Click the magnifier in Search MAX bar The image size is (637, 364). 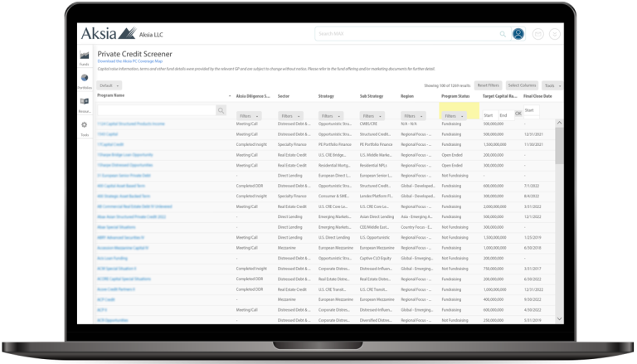coord(503,34)
